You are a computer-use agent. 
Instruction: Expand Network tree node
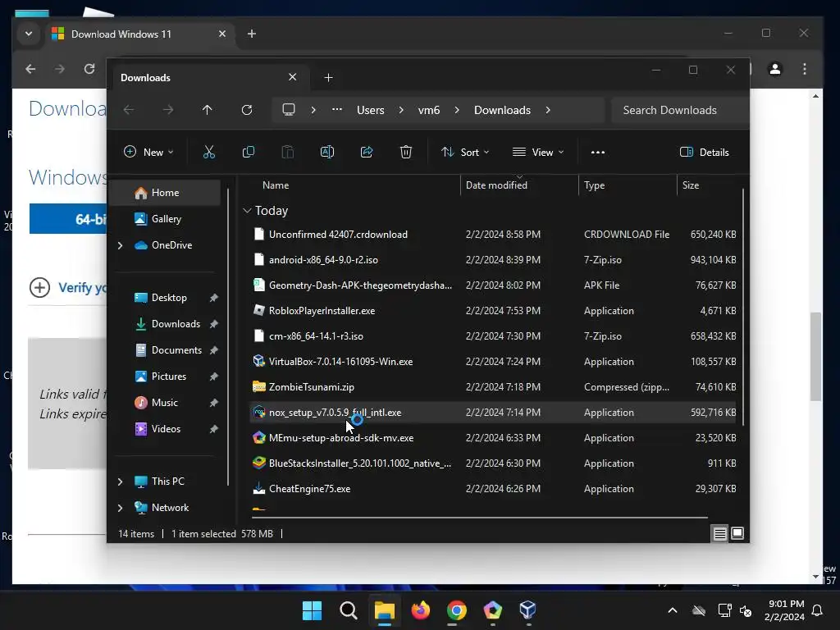120,508
